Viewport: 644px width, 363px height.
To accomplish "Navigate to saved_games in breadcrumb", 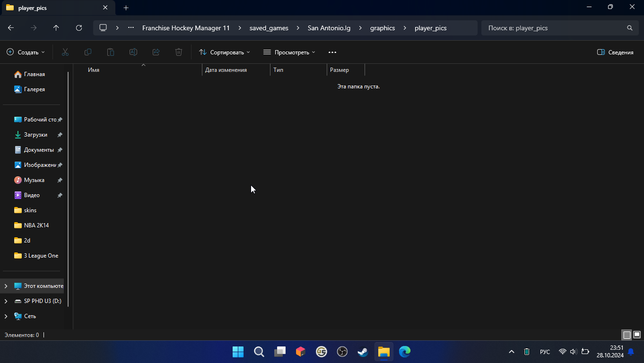I will tap(269, 28).
